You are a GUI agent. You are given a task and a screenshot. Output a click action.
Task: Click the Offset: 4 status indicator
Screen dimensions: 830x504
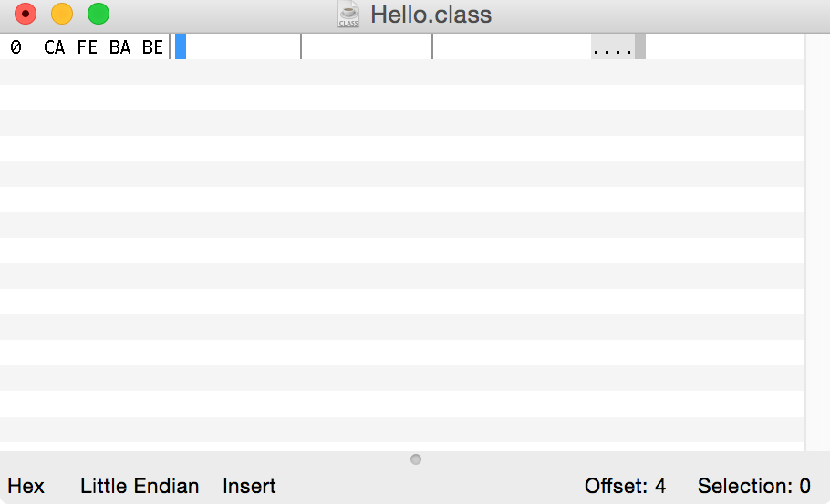point(626,486)
